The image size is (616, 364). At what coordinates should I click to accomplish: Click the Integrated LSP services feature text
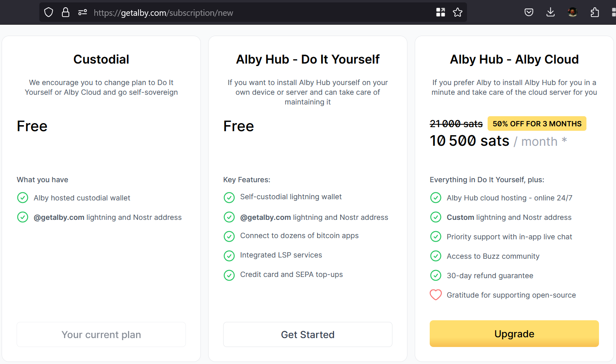281,255
